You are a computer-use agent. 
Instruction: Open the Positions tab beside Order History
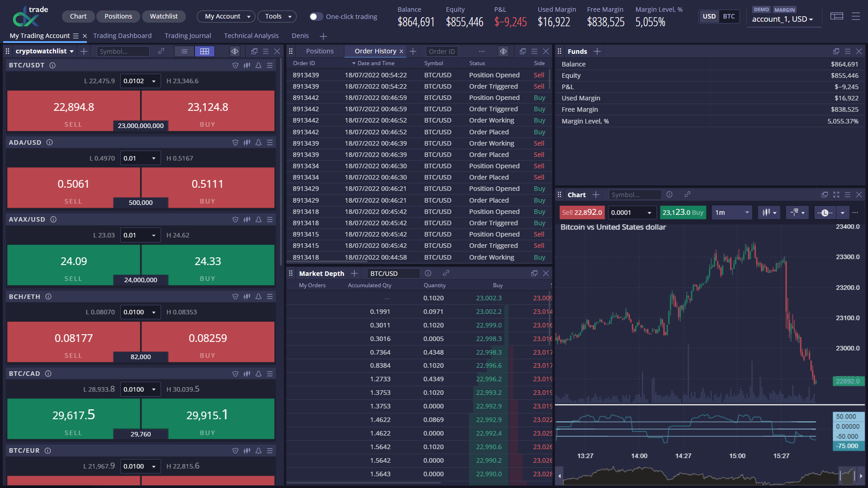[319, 52]
